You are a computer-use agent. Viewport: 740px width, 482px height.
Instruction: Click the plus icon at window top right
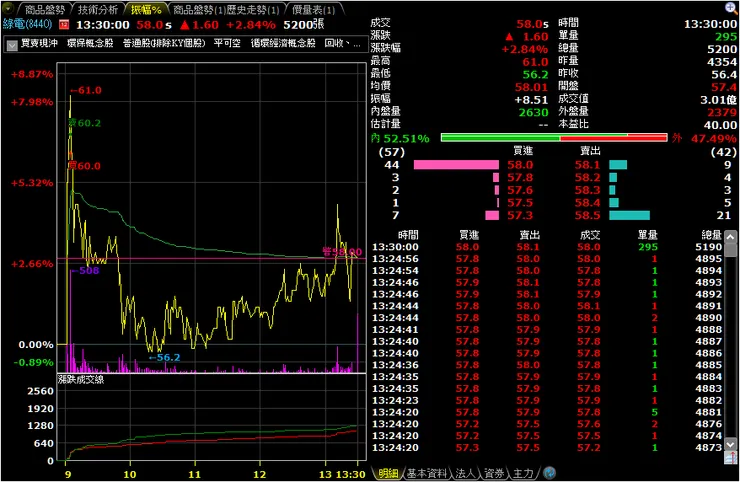click(x=730, y=7)
